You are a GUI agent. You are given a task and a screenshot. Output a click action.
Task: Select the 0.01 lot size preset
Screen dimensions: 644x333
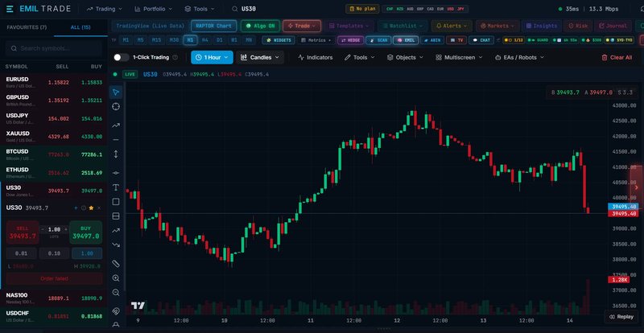(22, 253)
